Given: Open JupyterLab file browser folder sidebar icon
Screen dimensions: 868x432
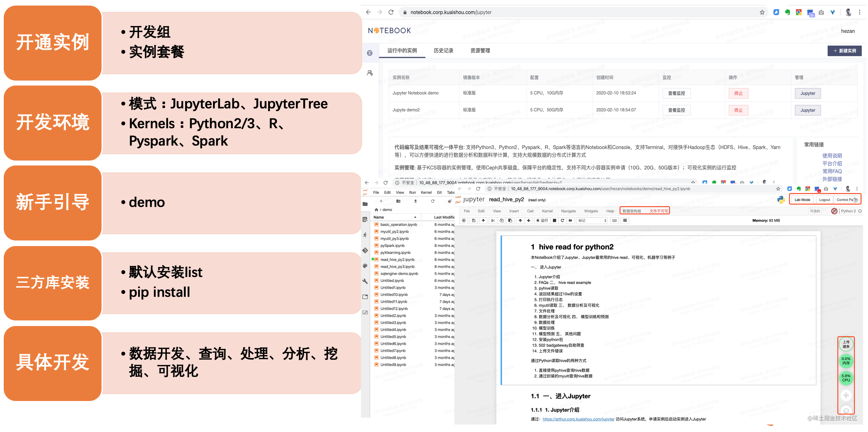Looking at the screenshot, I should (365, 204).
